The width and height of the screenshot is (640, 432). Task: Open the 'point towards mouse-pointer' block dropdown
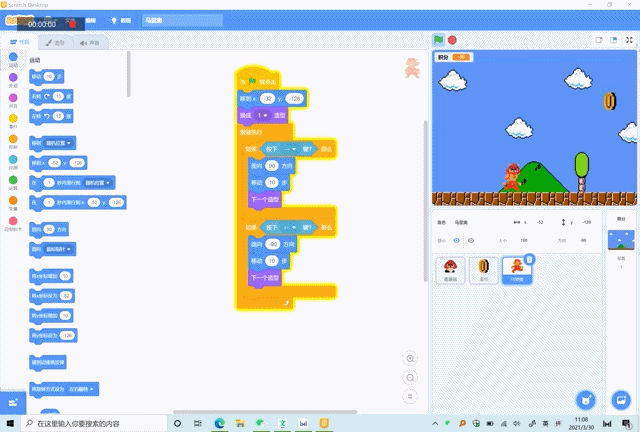point(59,249)
